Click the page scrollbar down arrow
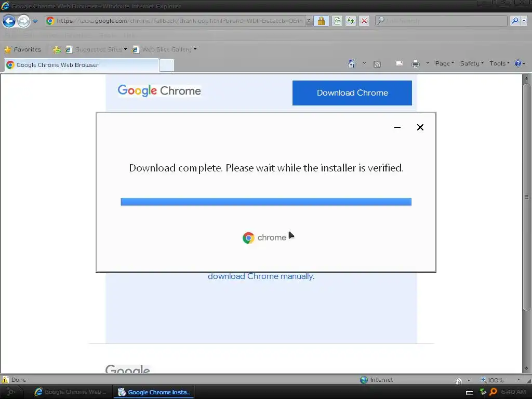The width and height of the screenshot is (532, 399). click(x=527, y=368)
